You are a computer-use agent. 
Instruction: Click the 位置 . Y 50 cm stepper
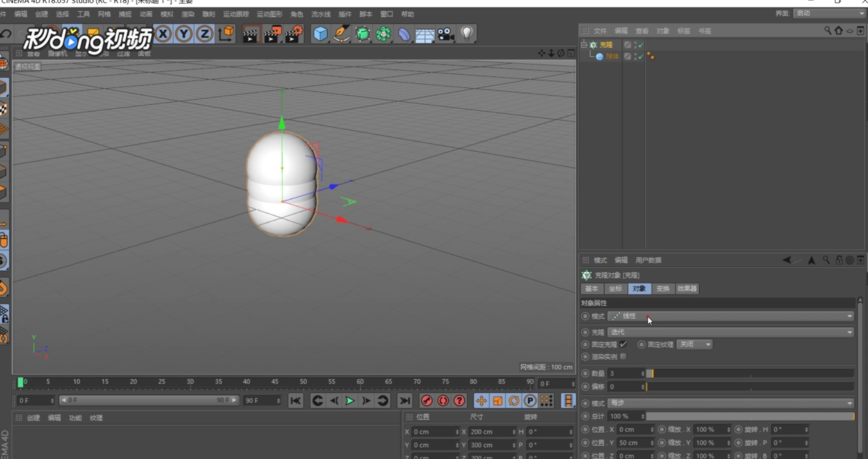(652, 442)
